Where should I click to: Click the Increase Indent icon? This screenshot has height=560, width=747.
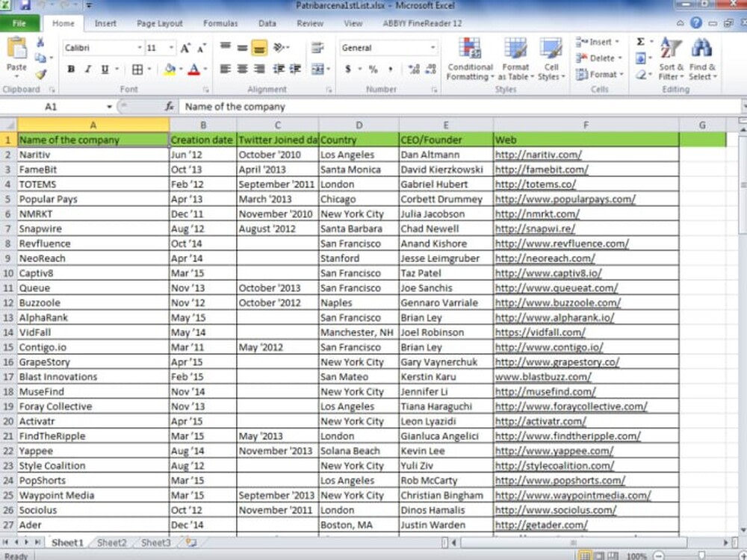295,69
